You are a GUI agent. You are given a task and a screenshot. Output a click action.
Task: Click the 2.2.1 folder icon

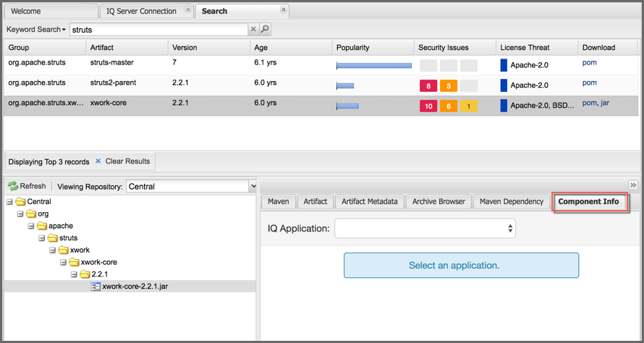tap(85, 274)
